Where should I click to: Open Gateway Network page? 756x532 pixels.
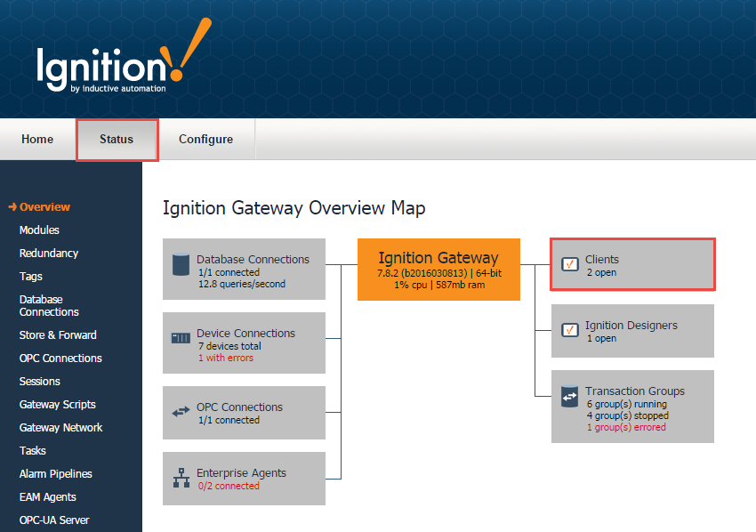60,428
